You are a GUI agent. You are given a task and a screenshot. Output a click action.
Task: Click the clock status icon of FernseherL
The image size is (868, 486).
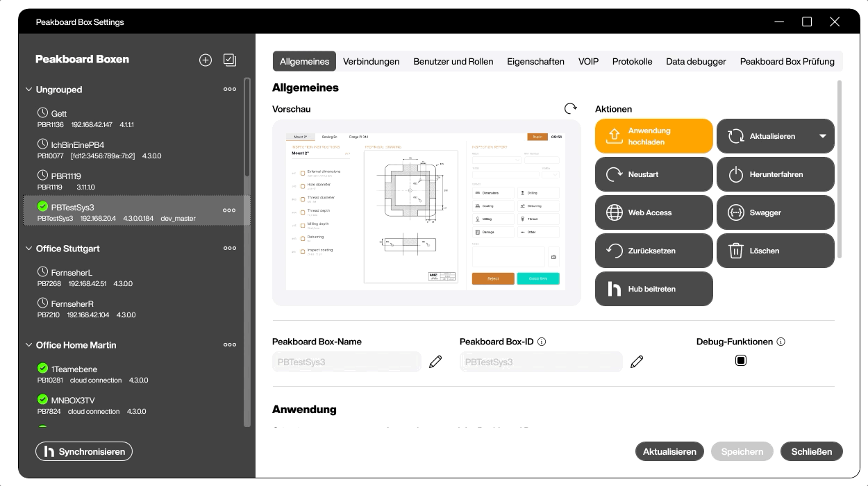[43, 272]
